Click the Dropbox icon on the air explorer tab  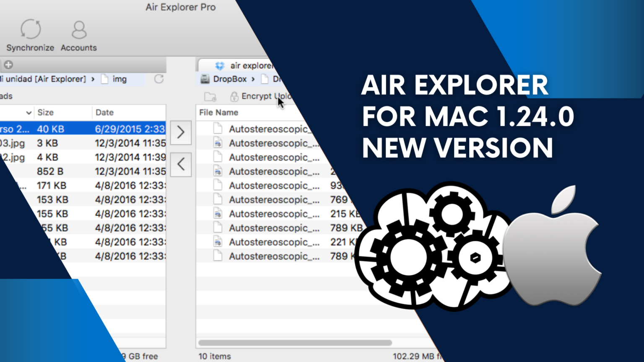tap(219, 65)
